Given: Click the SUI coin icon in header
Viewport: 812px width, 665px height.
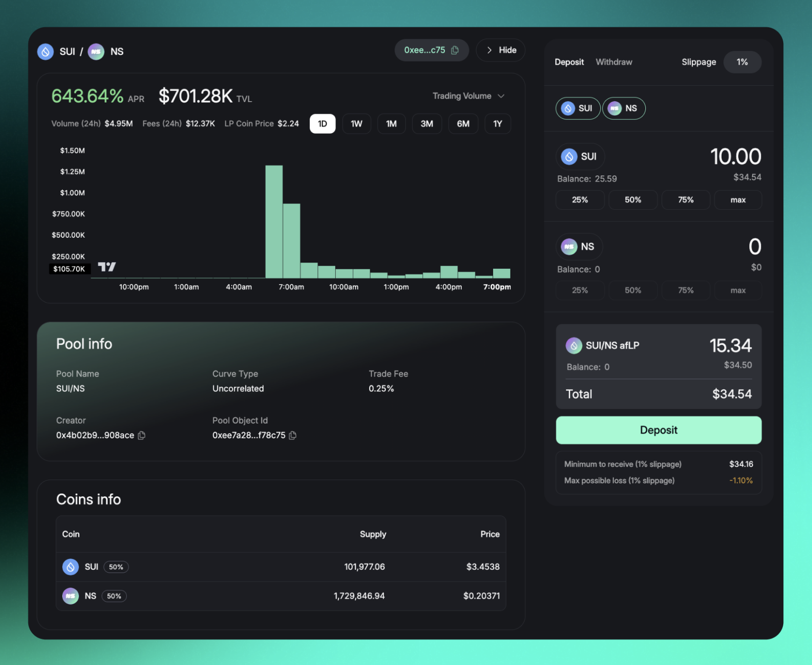Looking at the screenshot, I should 45,52.
